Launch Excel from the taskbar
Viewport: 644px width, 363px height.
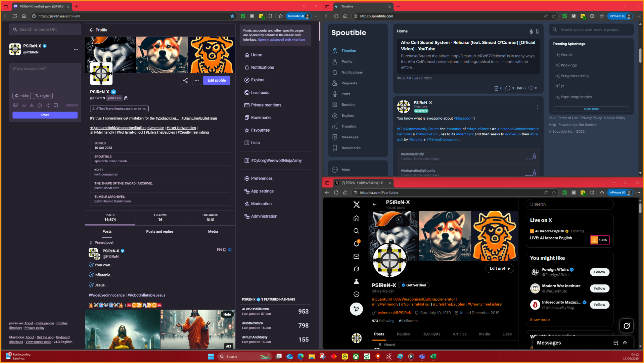pos(433,357)
